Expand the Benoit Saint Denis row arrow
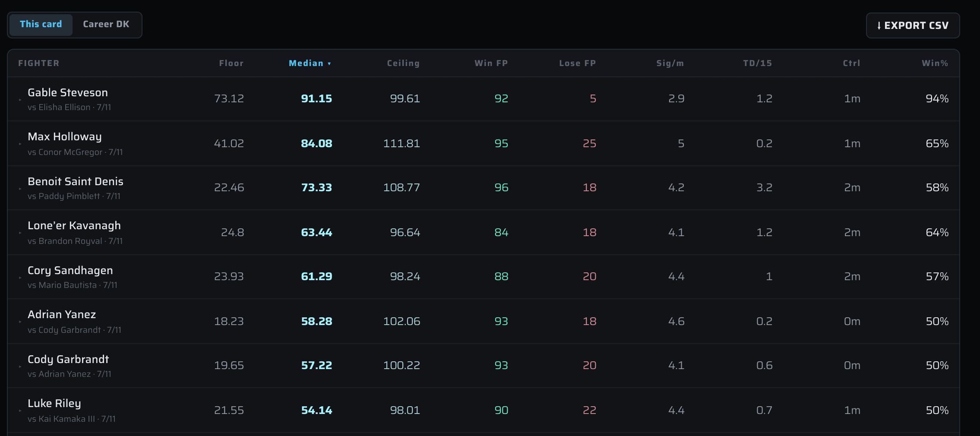The height and width of the screenshot is (436, 980). pos(20,189)
